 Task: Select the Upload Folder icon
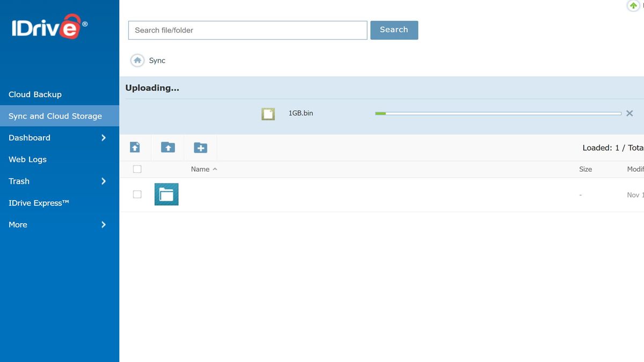point(168,147)
